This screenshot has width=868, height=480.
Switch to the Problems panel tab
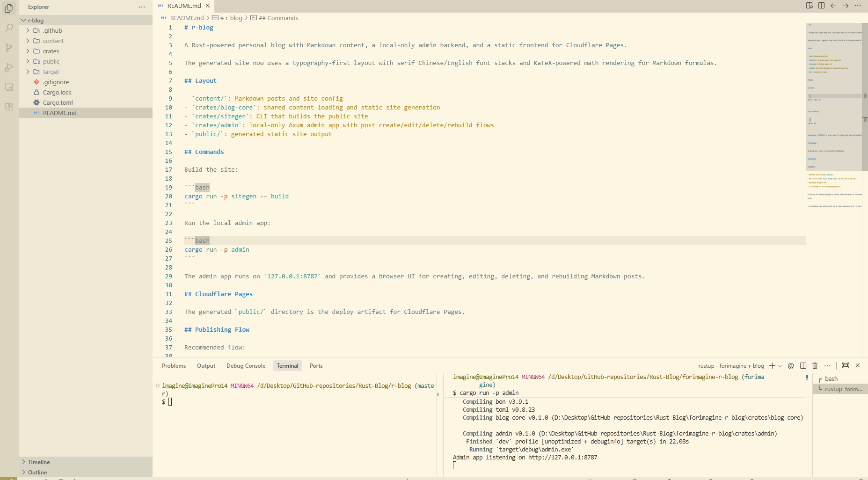(174, 366)
